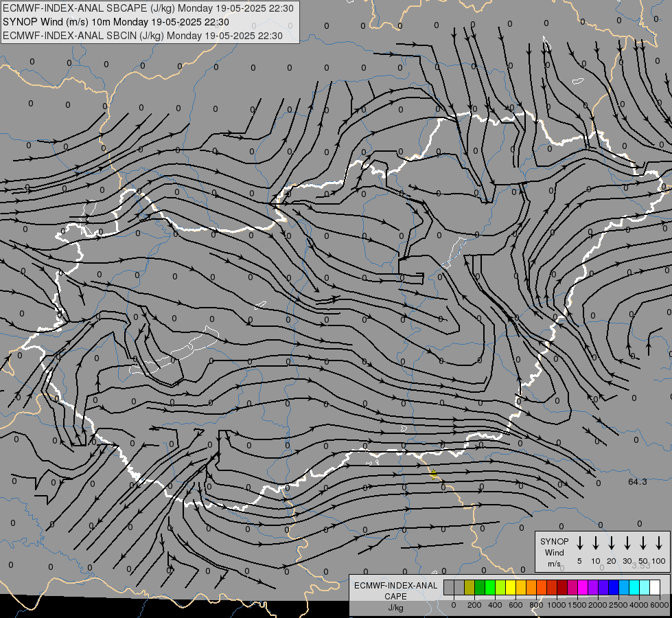Click the 200 tick label in CAPE legend

[x=474, y=605]
